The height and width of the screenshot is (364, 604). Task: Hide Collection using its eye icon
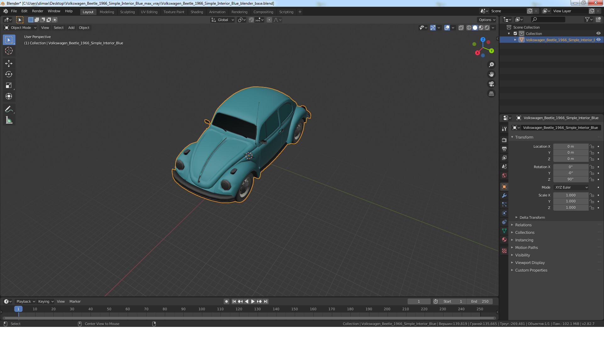pos(598,34)
